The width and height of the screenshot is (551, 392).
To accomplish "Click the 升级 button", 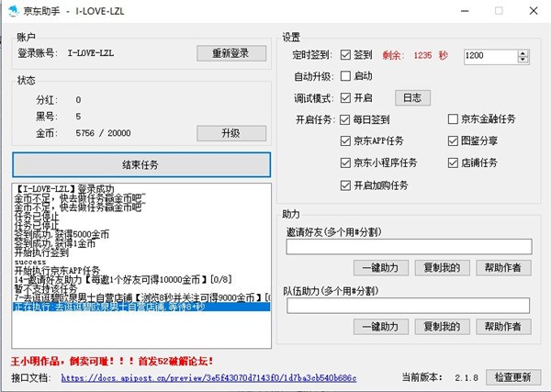I will [231, 133].
